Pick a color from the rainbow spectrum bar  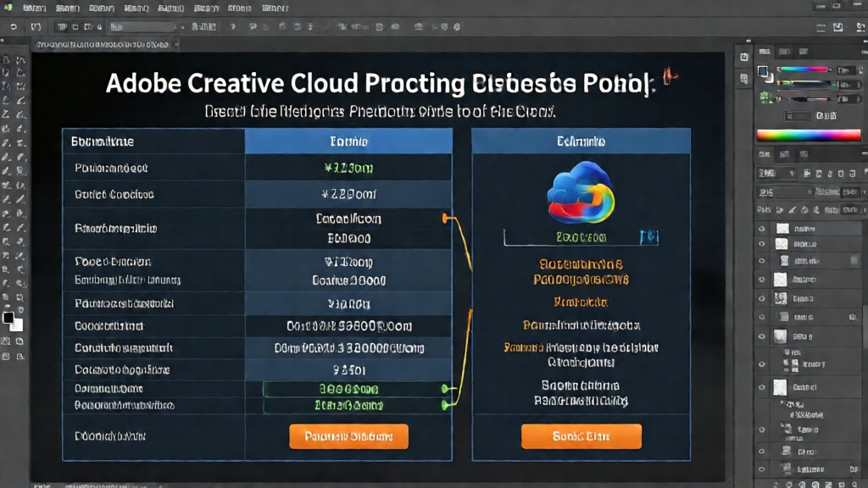(808, 135)
